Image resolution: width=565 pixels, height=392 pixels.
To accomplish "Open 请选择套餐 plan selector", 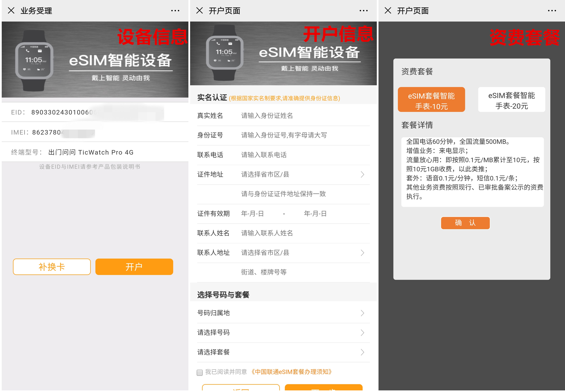I will coord(282,352).
